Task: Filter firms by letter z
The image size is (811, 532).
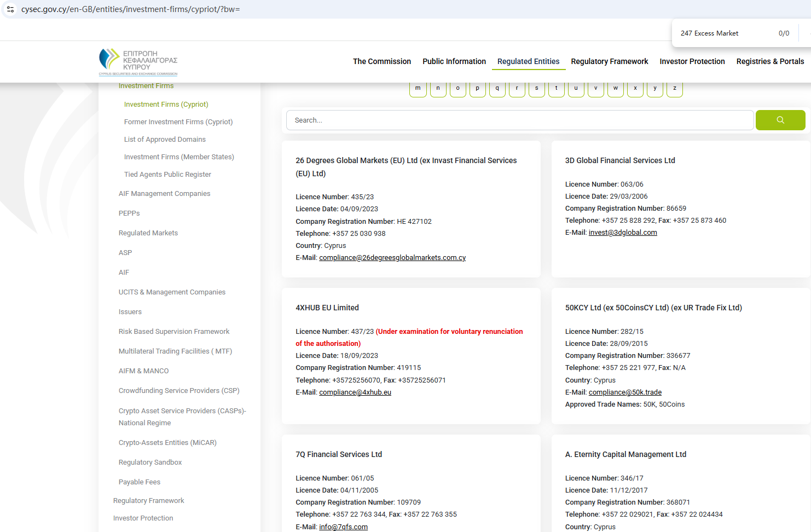Action: [674, 88]
